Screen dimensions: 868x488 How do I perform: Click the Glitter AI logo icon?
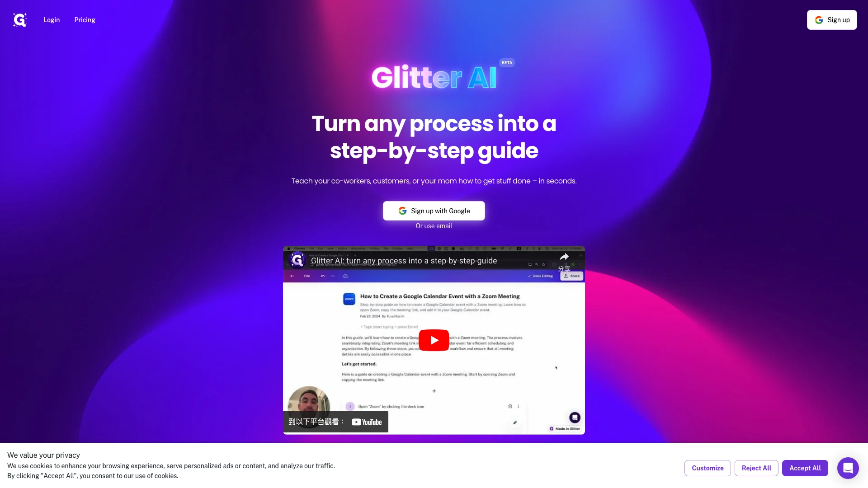point(19,20)
